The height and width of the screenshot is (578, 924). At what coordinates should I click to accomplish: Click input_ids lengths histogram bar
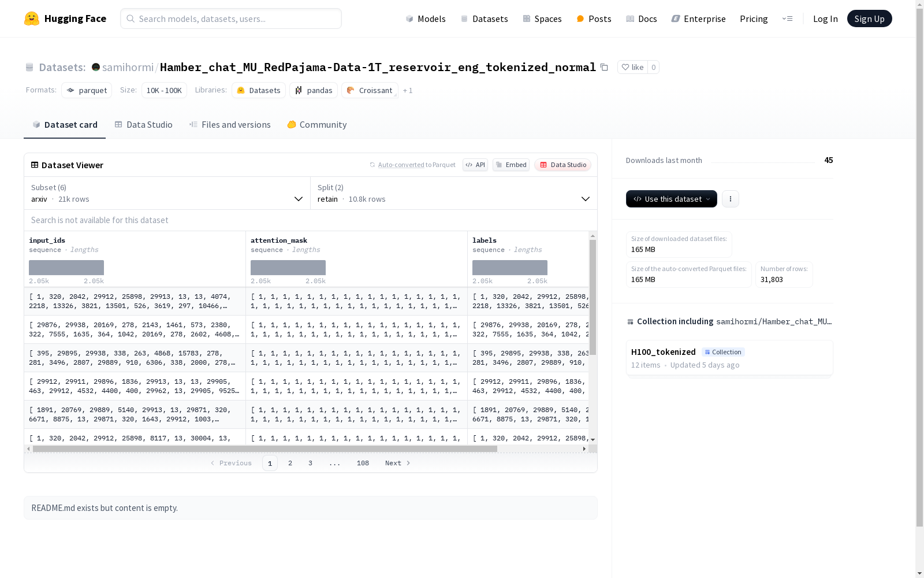point(66,268)
